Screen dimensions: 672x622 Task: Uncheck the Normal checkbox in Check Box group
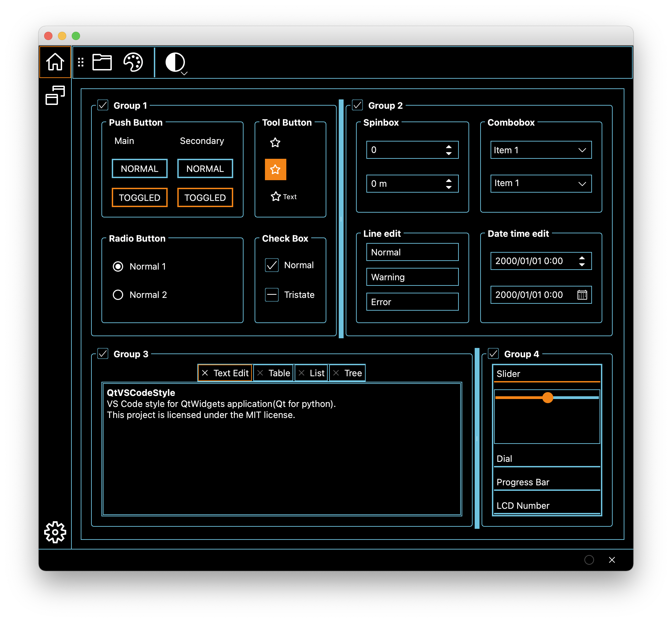point(272,265)
